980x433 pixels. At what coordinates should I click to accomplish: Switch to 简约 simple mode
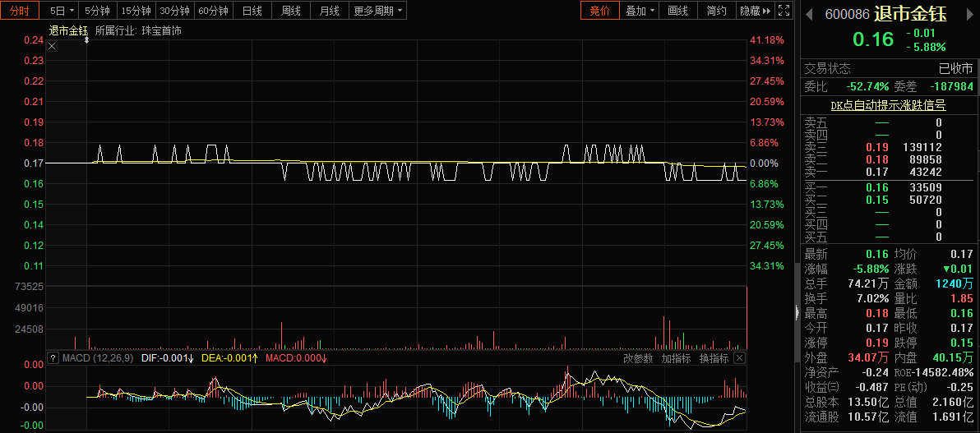click(717, 11)
